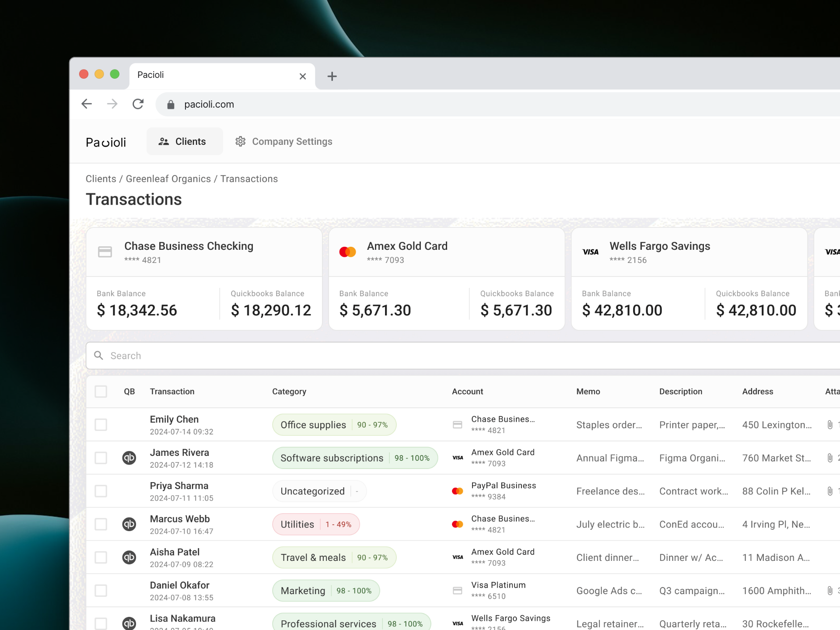Viewport: 840px width, 630px height.
Task: Open the Utilities category selector
Action: coord(316,525)
